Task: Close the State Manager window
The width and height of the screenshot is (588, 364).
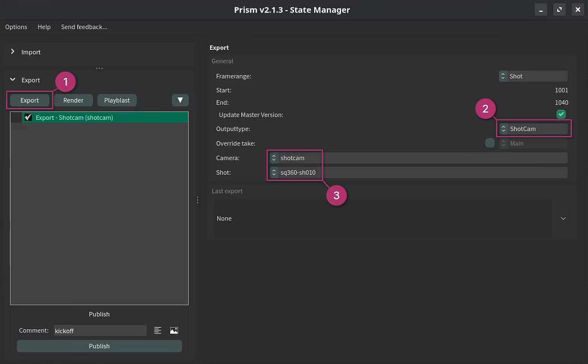Action: pos(578,10)
